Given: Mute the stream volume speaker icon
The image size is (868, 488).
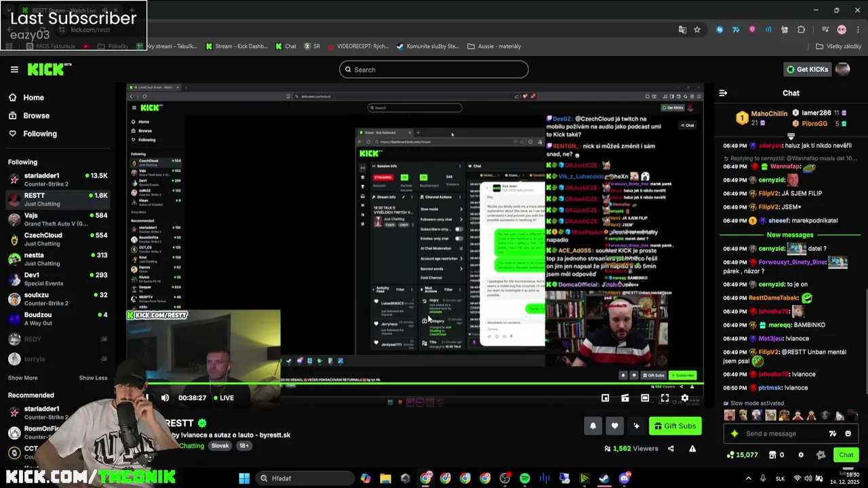Looking at the screenshot, I should point(165,398).
